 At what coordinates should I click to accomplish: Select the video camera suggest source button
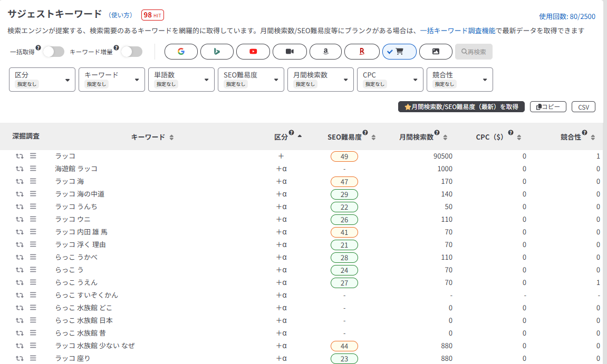point(289,52)
